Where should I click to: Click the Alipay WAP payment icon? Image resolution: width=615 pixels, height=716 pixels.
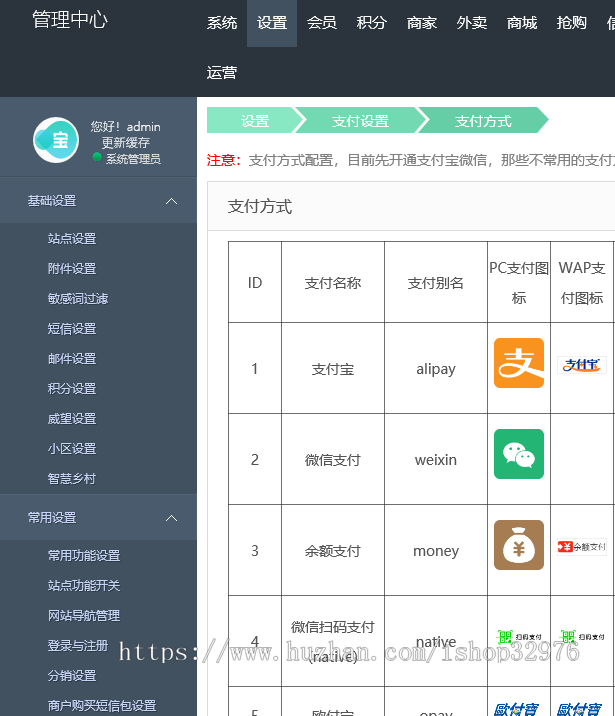(582, 365)
